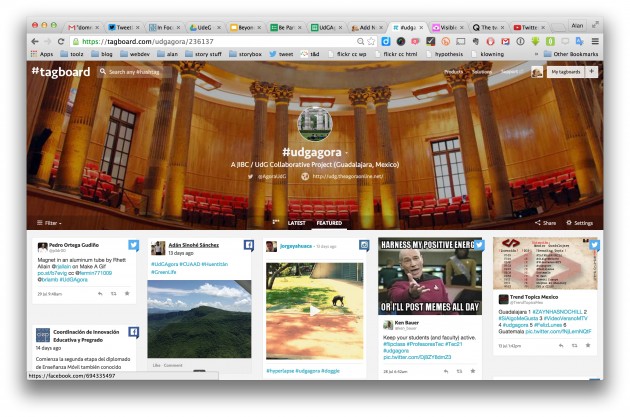Expand the #udgagora title dropdown arrow
This screenshot has width=630, height=417.
point(346,153)
